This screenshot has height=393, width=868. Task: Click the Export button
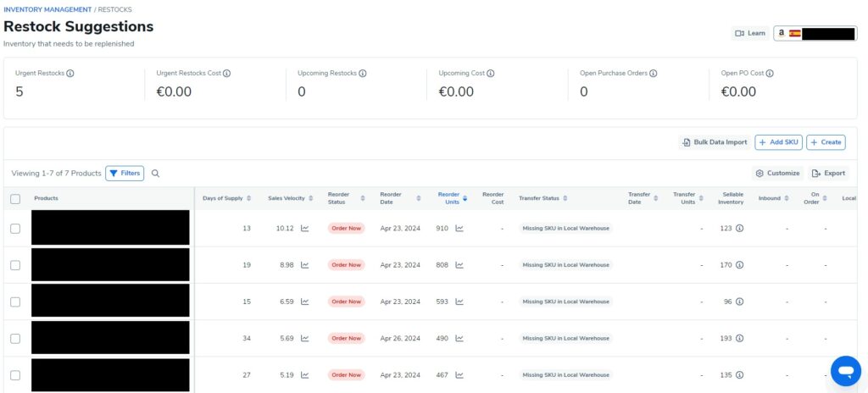(827, 174)
